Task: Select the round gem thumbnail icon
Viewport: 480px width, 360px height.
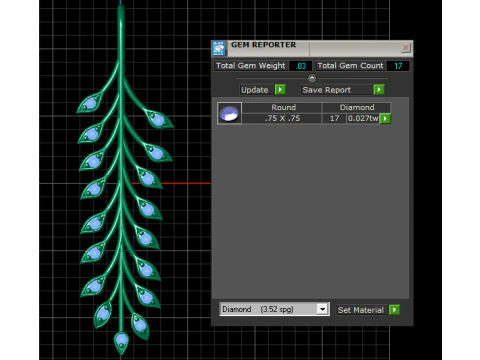Action: pos(229,113)
